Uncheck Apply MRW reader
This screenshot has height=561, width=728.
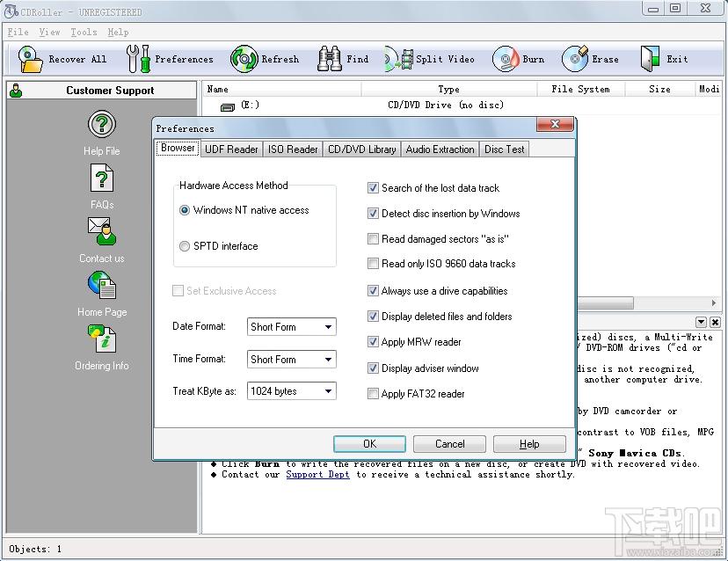[373, 342]
